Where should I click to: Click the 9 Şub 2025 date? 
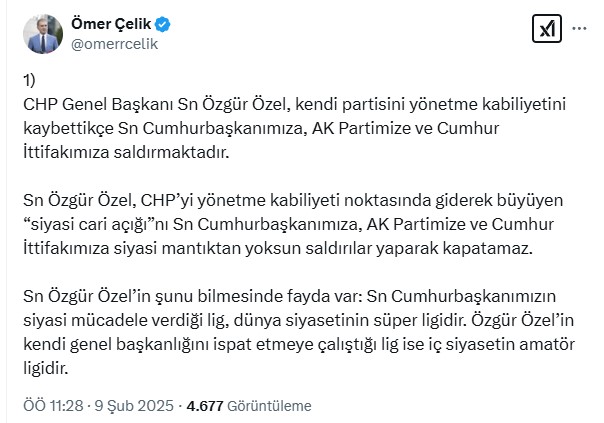tap(134, 406)
